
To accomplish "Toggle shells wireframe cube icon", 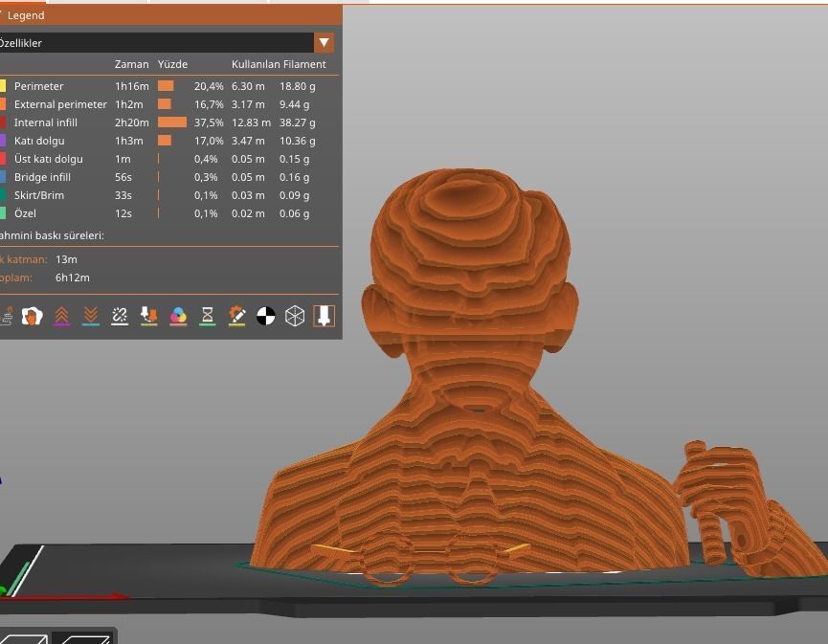I will [295, 316].
